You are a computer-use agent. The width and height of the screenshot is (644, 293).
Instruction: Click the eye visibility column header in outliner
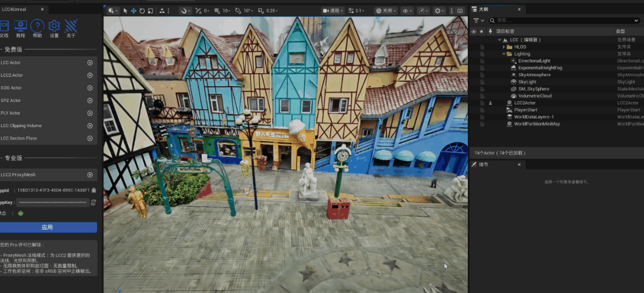474,31
